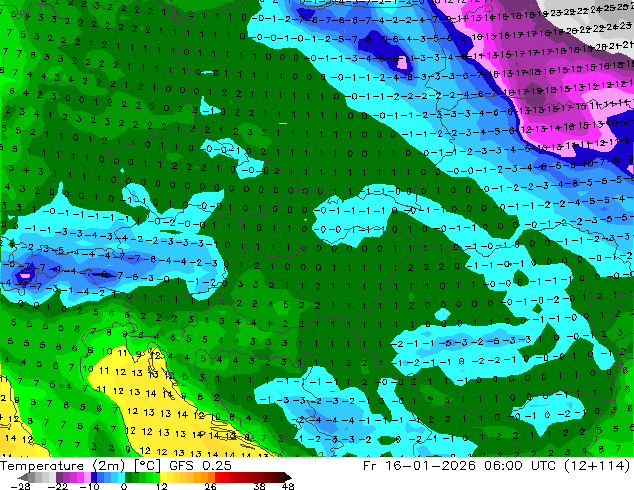634x490 pixels.
Task: Click the "-22" legend value
Action: (58, 486)
